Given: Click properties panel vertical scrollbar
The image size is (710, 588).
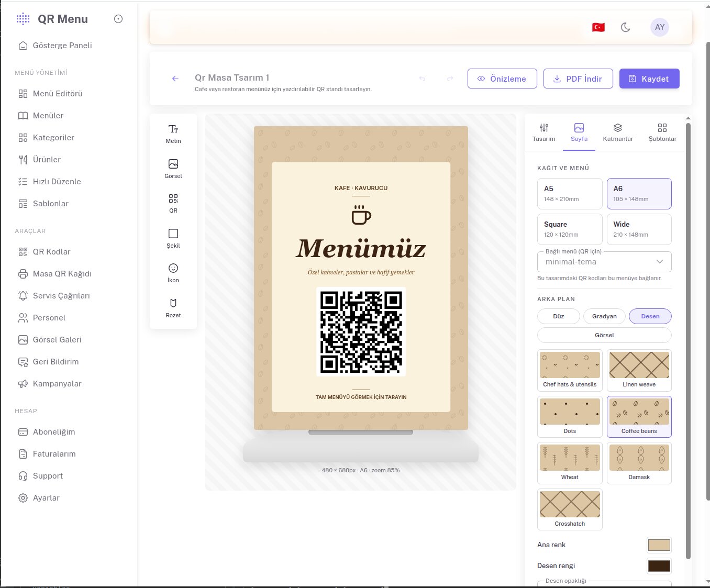Looking at the screenshot, I should pyautogui.click(x=688, y=340).
